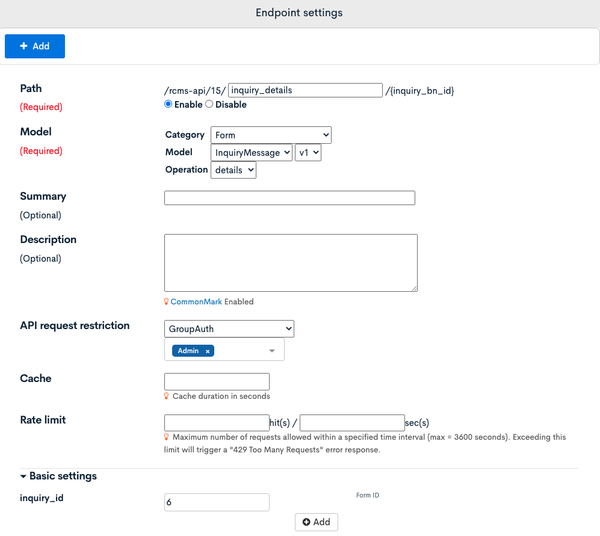Click the Form ID hint text
This screenshot has height=536, width=600.
click(367, 495)
